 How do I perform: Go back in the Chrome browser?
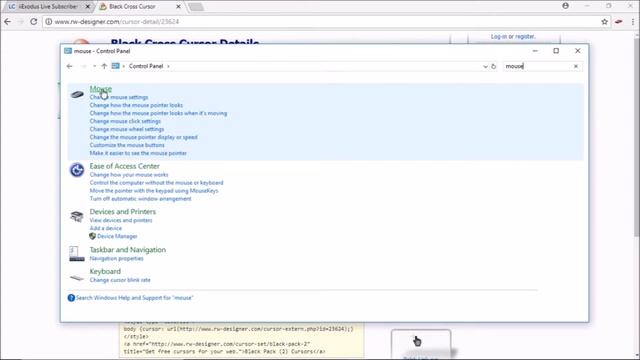pyautogui.click(x=8, y=22)
